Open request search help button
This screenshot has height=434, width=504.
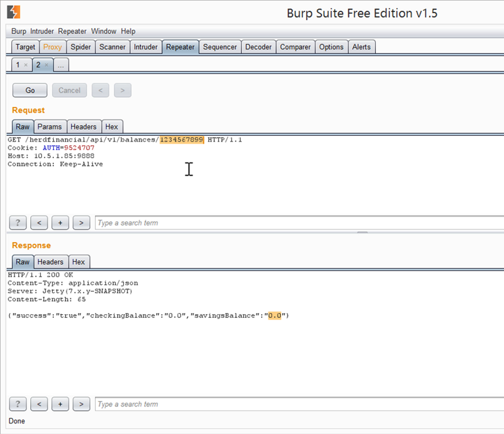point(18,223)
